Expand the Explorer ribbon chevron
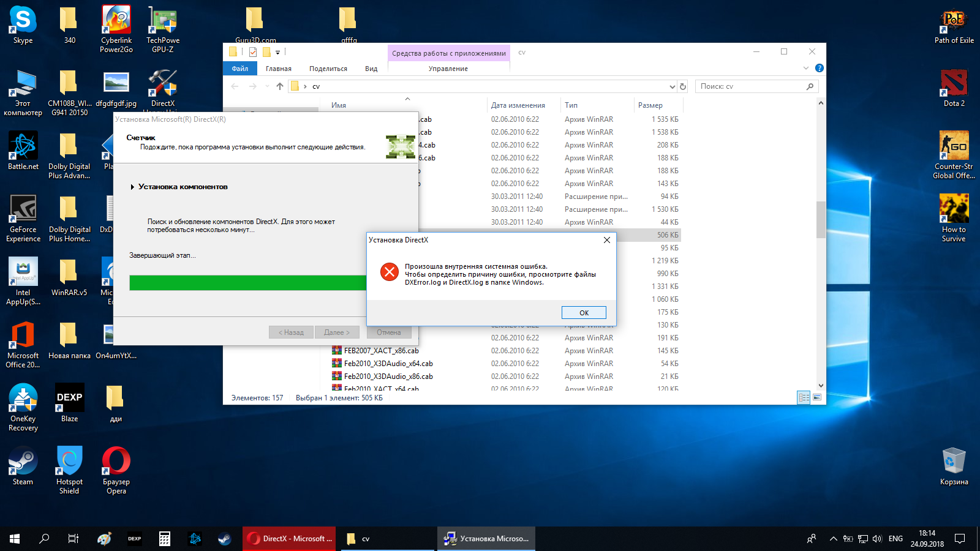Image resolution: width=980 pixels, height=551 pixels. coord(806,68)
